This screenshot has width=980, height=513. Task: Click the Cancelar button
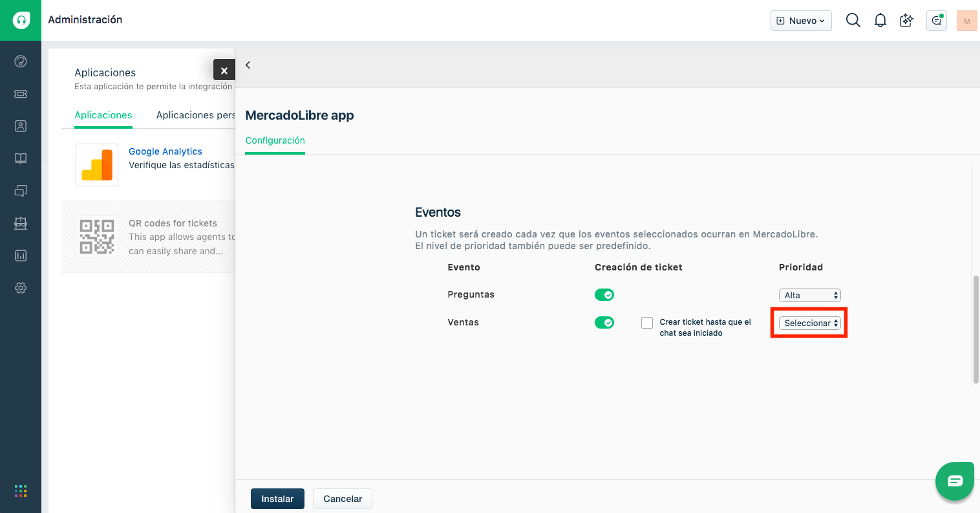point(343,499)
